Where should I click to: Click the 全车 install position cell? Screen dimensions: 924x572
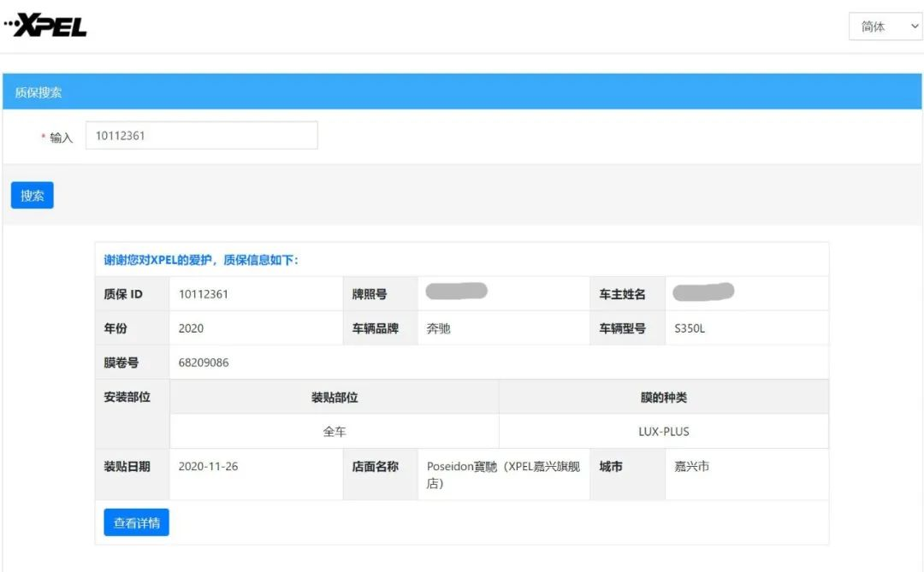[335, 431]
